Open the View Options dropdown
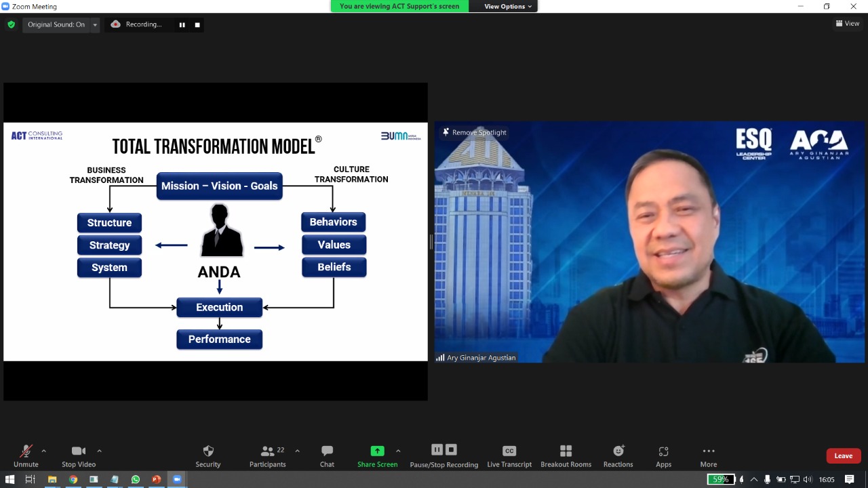This screenshot has height=488, width=868. [x=508, y=6]
